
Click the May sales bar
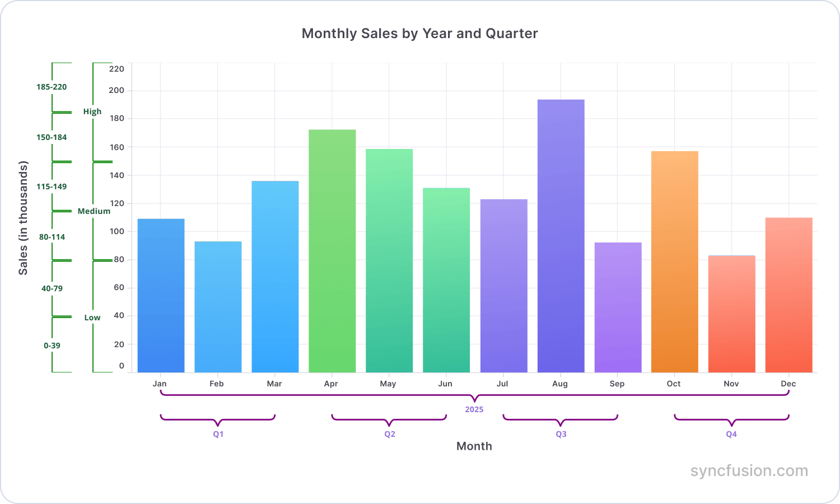tap(389, 261)
